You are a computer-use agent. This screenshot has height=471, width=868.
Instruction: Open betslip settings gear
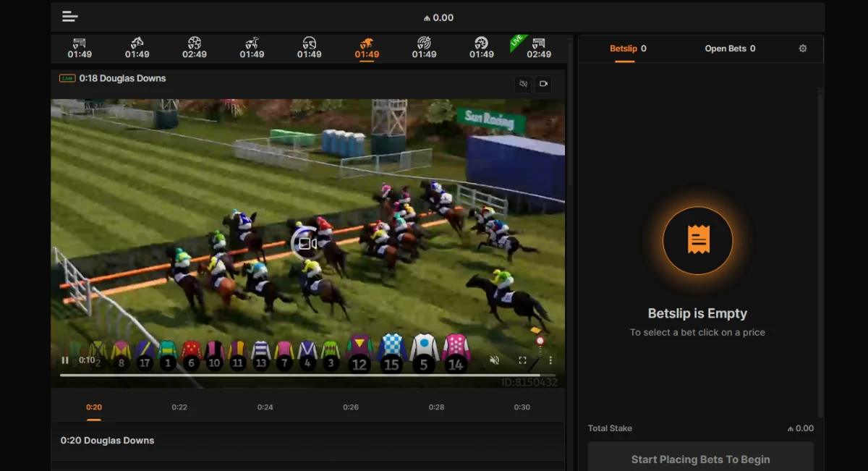point(802,48)
